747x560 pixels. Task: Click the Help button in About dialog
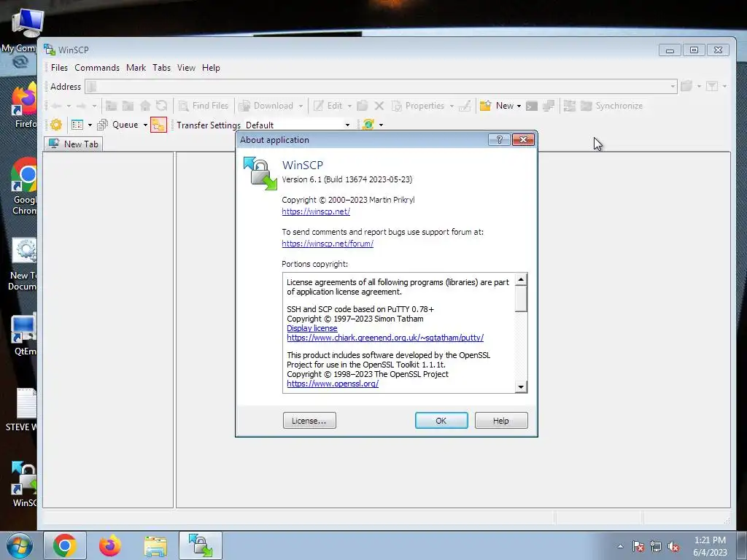pyautogui.click(x=501, y=421)
